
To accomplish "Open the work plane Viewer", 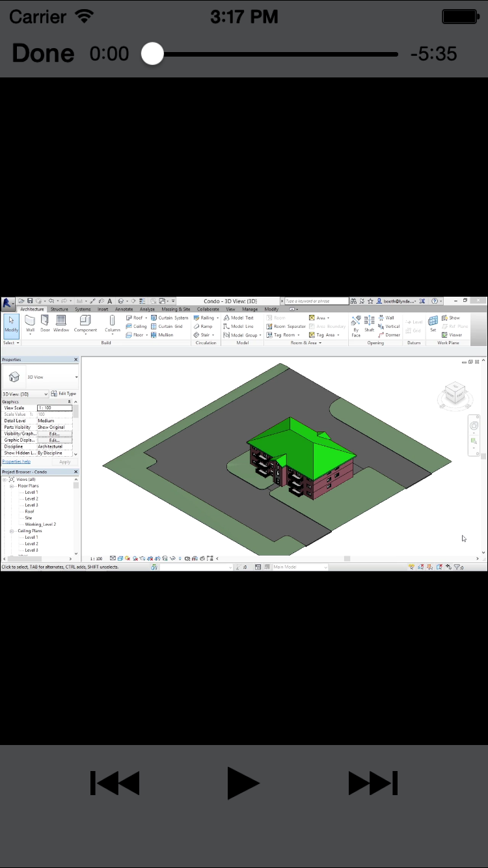I will [x=451, y=334].
